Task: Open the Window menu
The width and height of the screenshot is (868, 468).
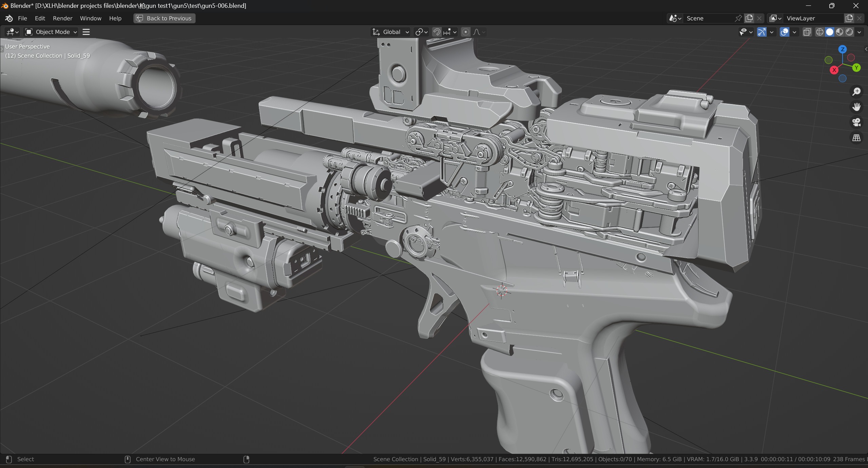Action: point(91,18)
